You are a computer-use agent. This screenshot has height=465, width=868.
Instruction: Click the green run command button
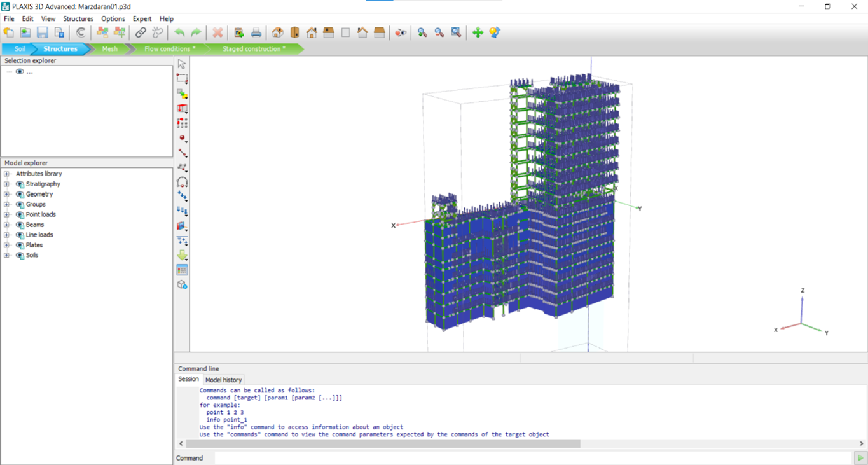[x=860, y=458]
